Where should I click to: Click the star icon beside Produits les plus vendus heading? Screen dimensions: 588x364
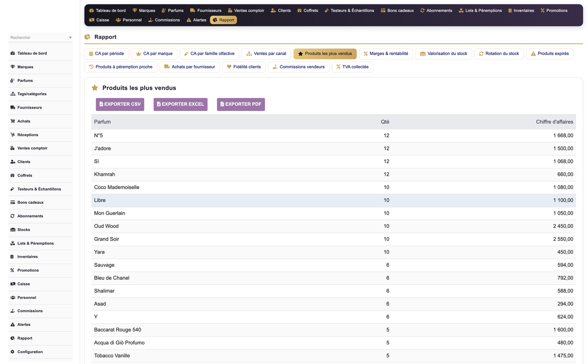[x=95, y=88]
